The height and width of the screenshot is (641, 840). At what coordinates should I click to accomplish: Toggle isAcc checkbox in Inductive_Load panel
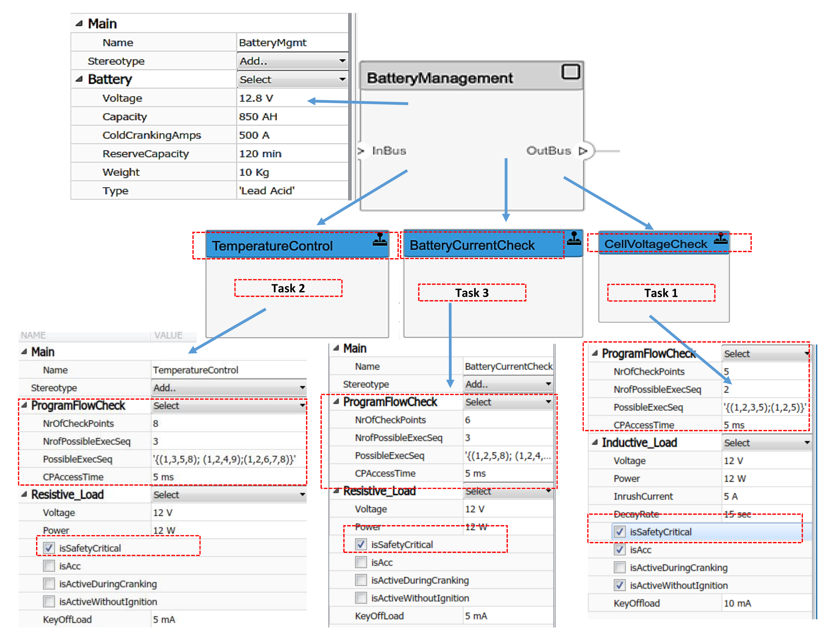[619, 550]
